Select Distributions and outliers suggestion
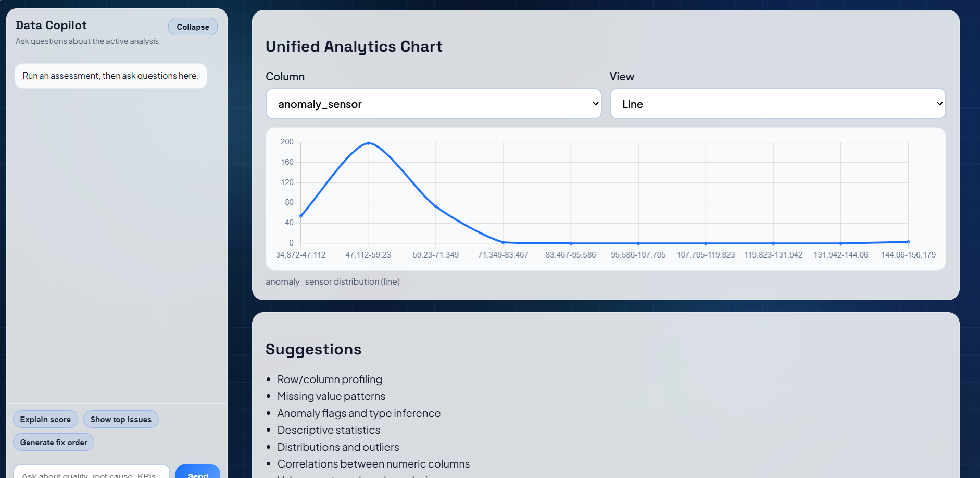This screenshot has width=980, height=478. pyautogui.click(x=338, y=447)
